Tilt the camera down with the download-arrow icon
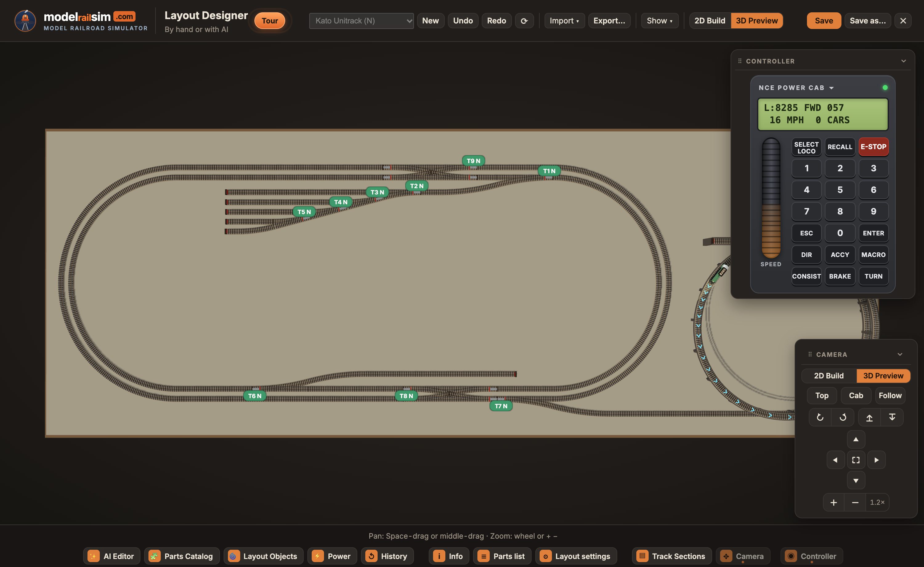Image resolution: width=924 pixels, height=567 pixels. click(892, 417)
